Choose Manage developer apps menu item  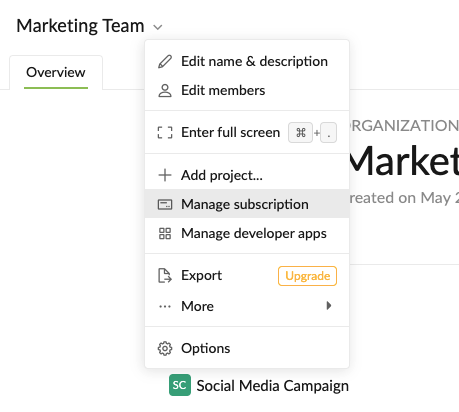(x=247, y=233)
